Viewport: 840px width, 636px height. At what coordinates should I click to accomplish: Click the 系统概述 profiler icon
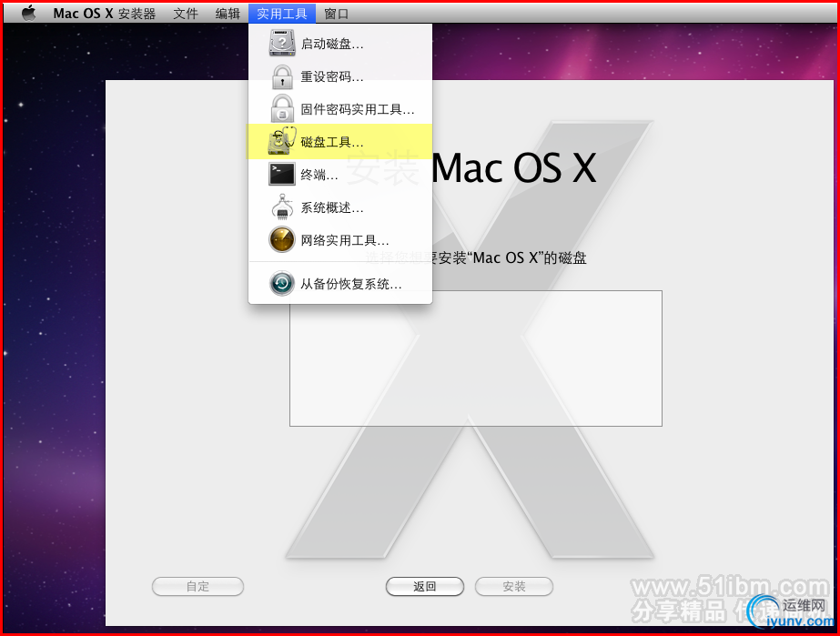pyautogui.click(x=282, y=207)
